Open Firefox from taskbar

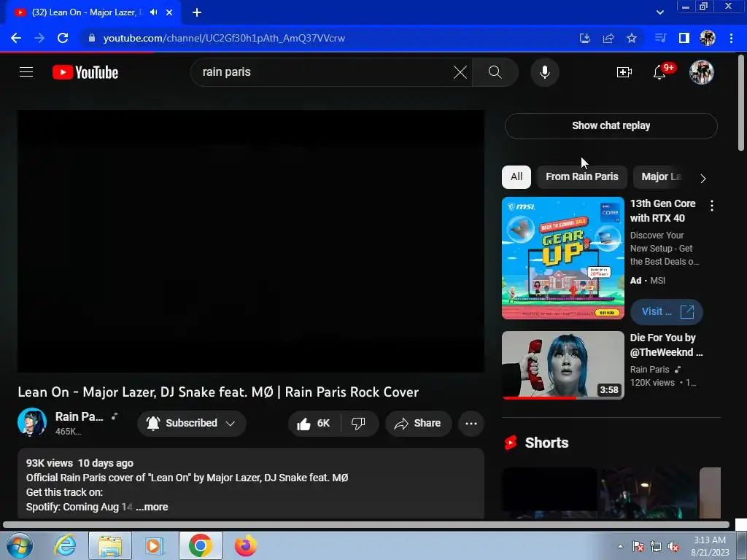[x=245, y=545]
